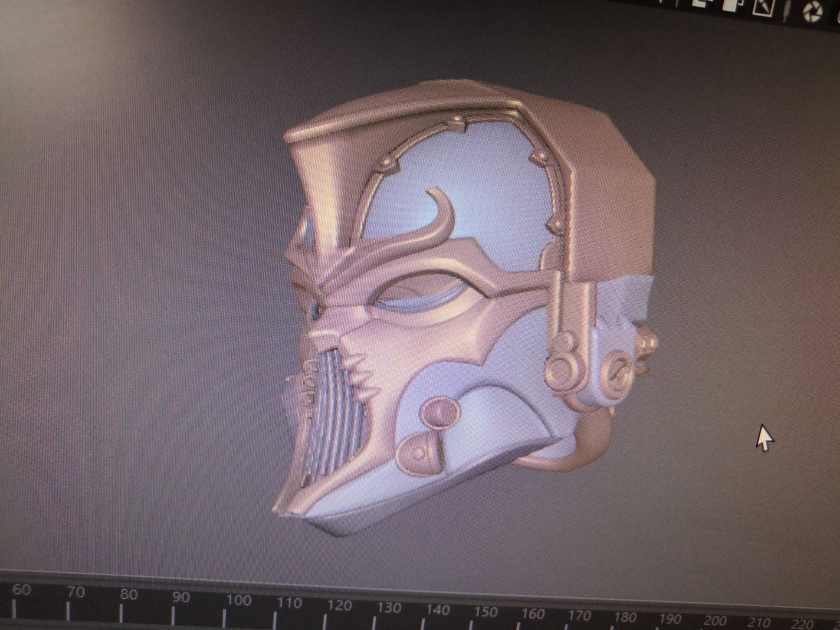
Task: Jump to frame 210 on the timeline
Action: coord(758,623)
